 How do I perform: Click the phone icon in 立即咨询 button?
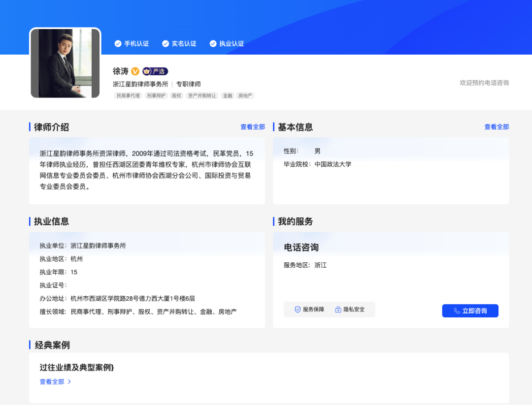[457, 311]
